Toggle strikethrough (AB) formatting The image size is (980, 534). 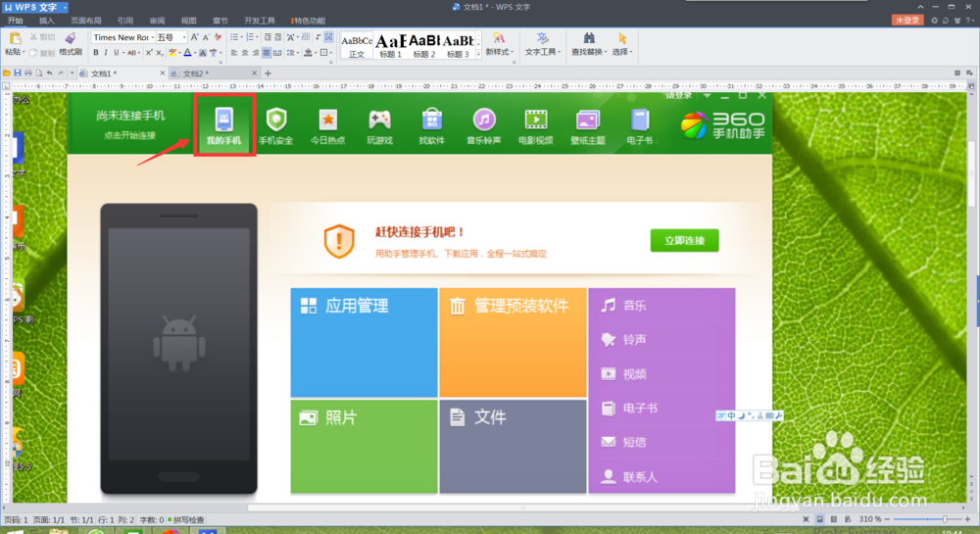(x=131, y=53)
